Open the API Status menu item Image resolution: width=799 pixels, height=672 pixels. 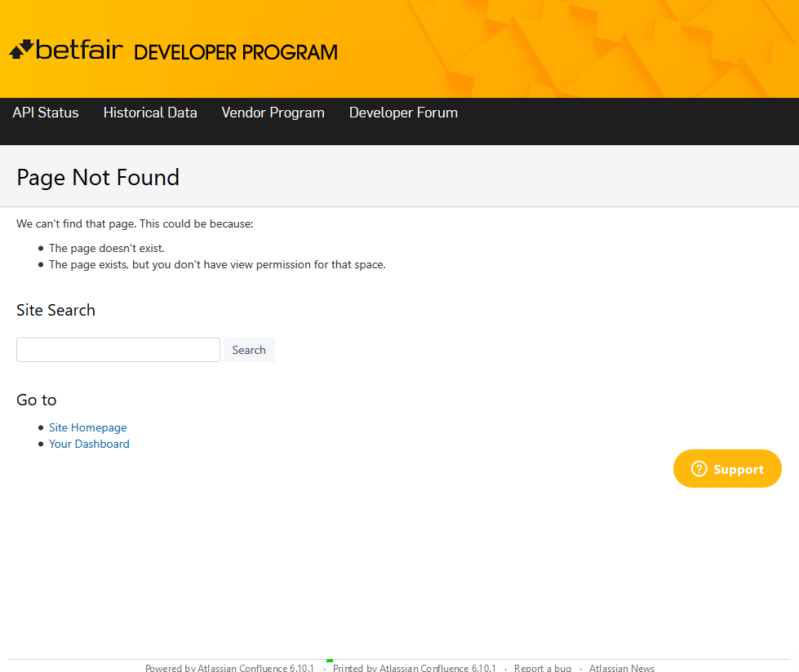(46, 113)
